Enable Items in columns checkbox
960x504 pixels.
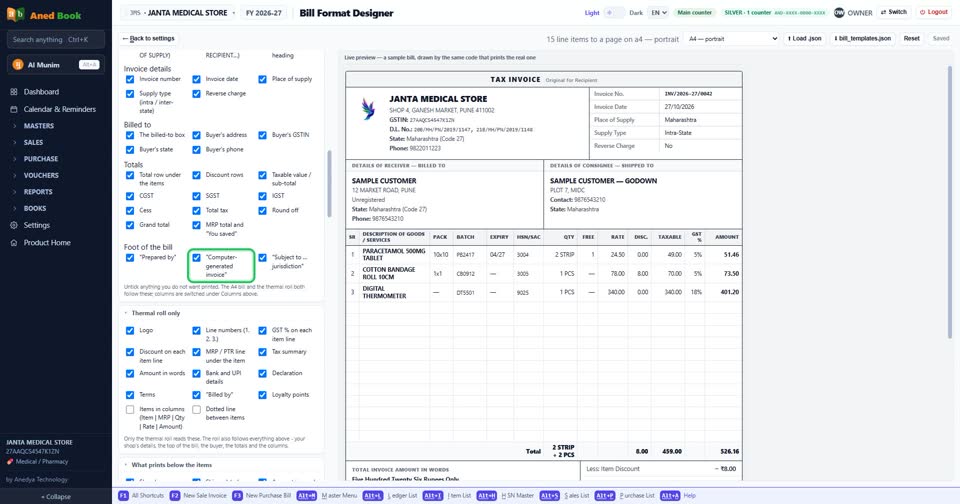pyautogui.click(x=130, y=410)
